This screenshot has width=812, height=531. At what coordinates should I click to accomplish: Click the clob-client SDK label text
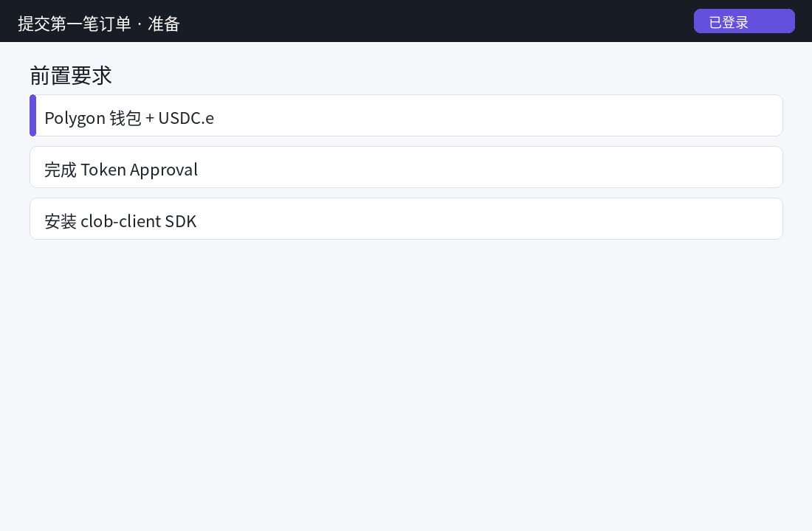(x=139, y=221)
